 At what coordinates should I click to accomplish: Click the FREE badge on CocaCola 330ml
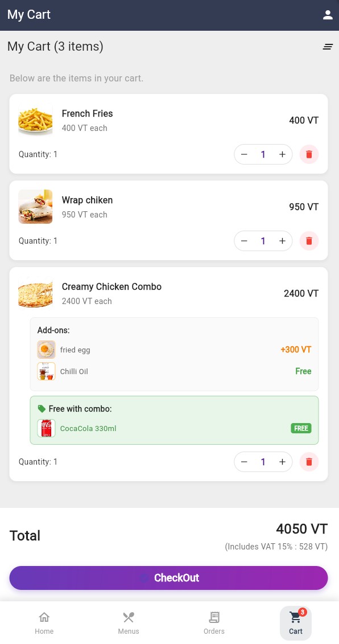click(301, 428)
